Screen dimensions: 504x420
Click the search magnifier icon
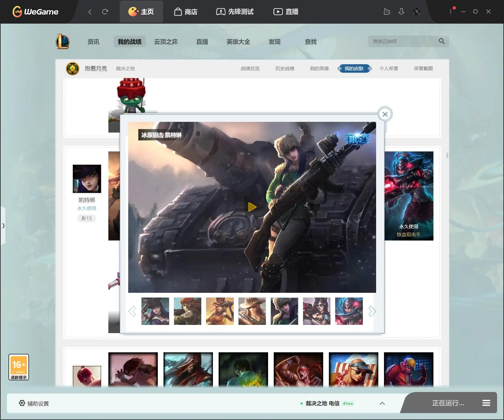pos(442,41)
